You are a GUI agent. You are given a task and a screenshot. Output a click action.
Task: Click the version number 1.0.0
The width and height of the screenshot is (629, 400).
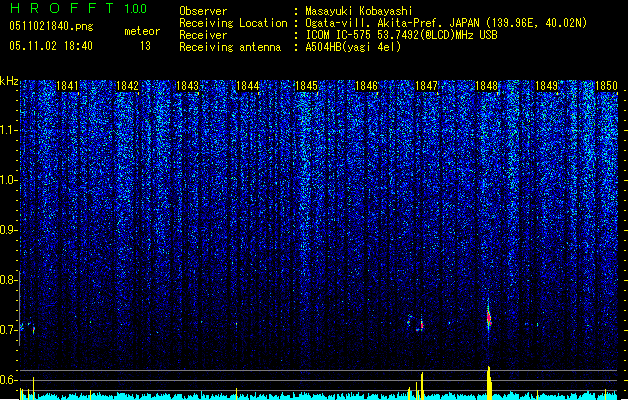click(136, 9)
